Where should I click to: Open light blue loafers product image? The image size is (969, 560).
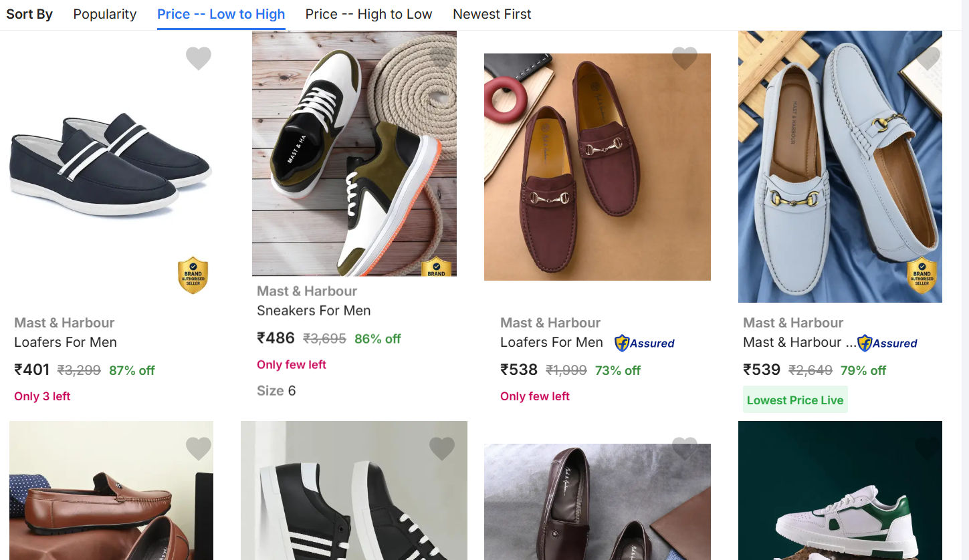click(840, 166)
